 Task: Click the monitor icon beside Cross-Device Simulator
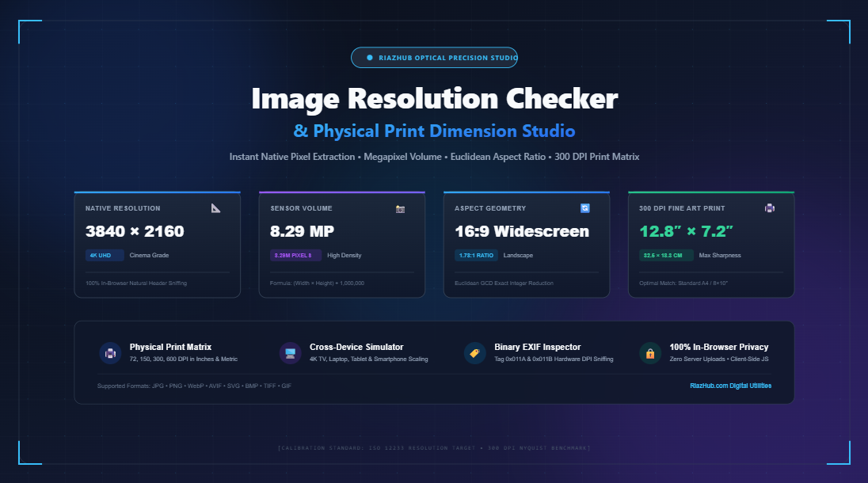[290, 353]
